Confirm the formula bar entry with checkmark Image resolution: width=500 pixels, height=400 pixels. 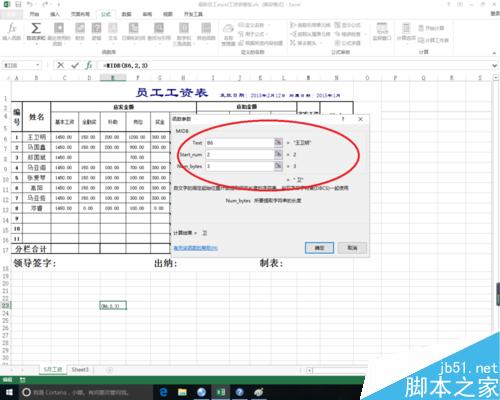[75, 65]
